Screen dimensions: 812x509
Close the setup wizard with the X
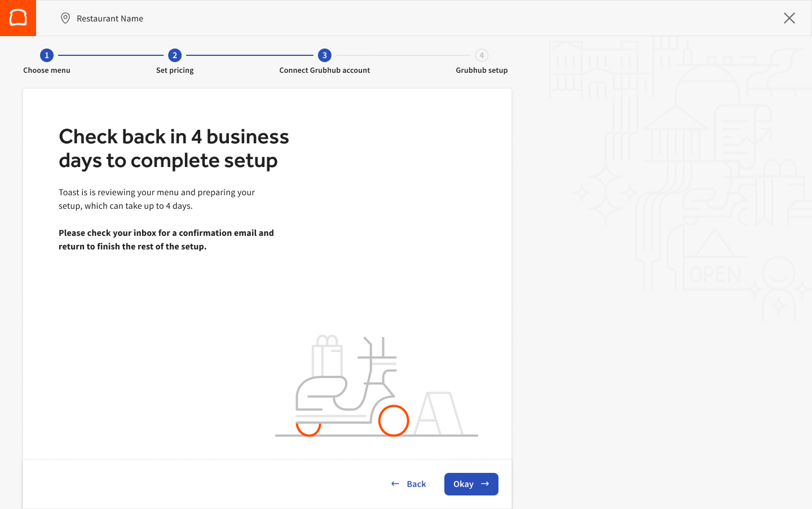pos(789,18)
